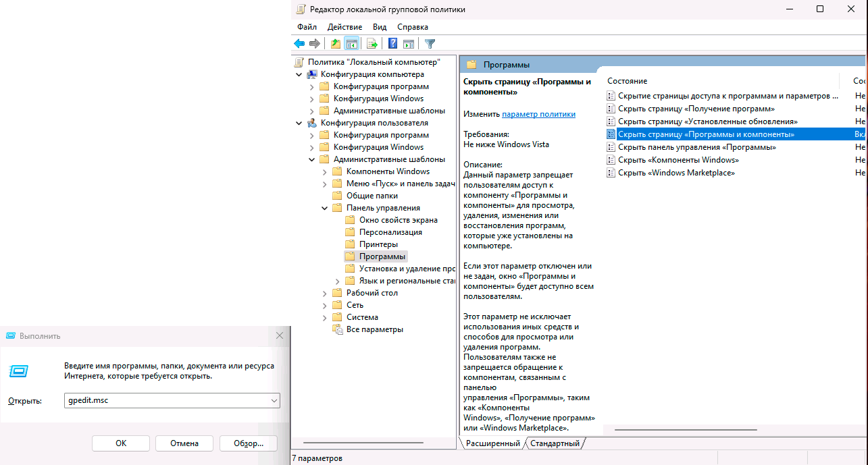Collapse the «Панель управления» tree node

coord(324,208)
